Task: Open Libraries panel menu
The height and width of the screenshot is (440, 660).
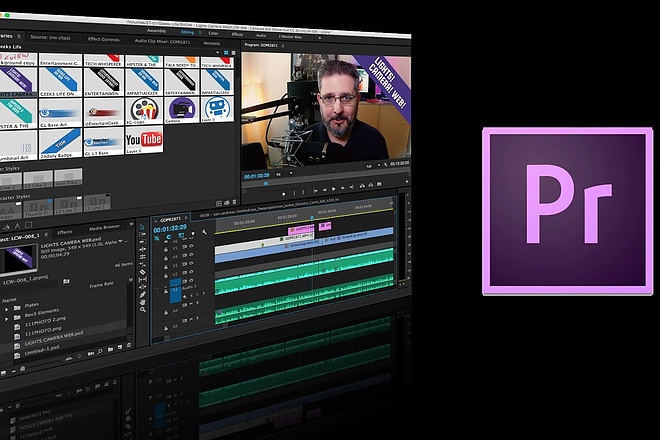Action: 19,37
